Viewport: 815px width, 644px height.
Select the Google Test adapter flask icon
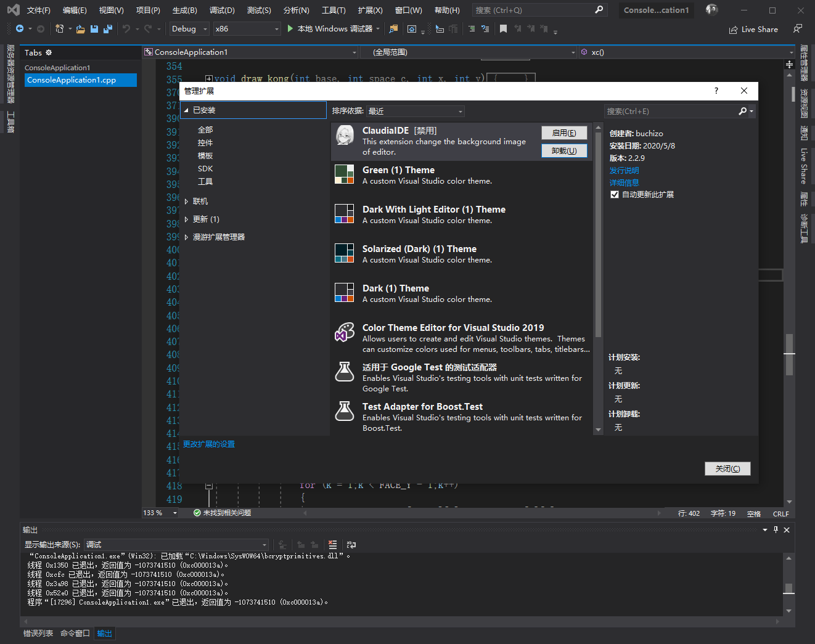pos(345,372)
